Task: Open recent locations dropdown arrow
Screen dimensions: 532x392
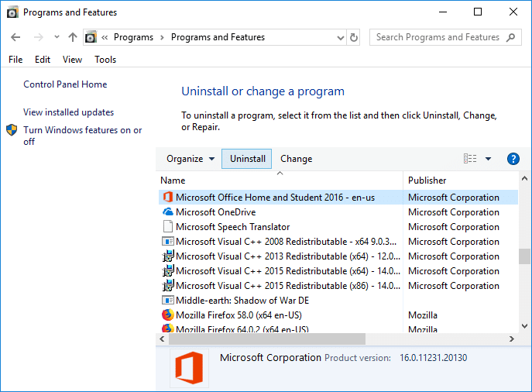Action: tap(57, 37)
